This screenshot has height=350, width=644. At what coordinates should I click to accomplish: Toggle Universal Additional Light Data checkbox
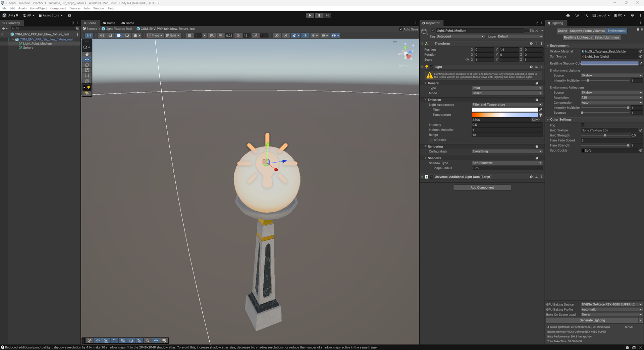432,177
